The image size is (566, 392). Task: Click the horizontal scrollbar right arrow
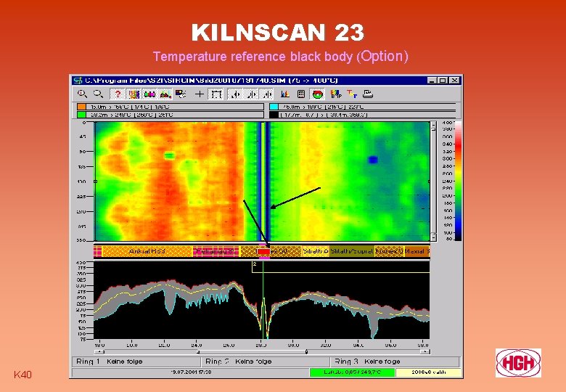click(x=424, y=351)
